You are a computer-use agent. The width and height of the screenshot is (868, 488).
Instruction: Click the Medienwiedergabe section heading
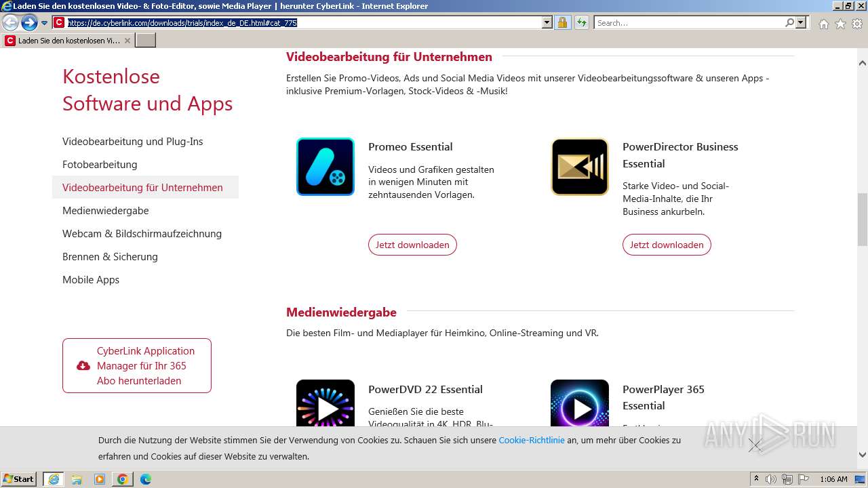click(341, 312)
